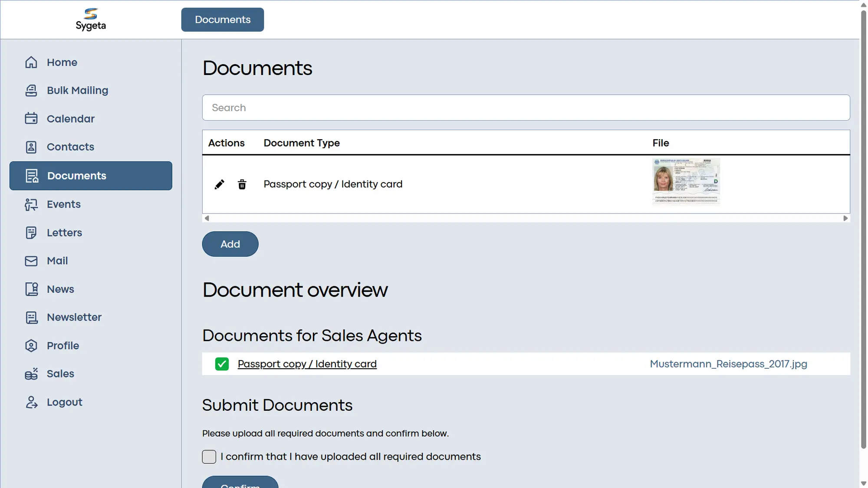
Task: Click the Sygeta logo
Action: point(91,19)
